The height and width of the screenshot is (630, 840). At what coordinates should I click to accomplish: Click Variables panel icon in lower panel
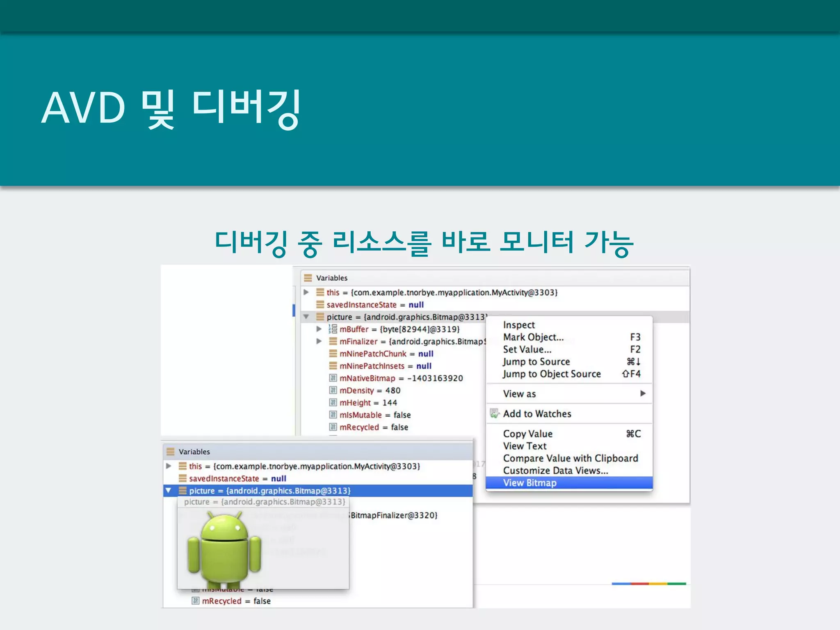(171, 452)
